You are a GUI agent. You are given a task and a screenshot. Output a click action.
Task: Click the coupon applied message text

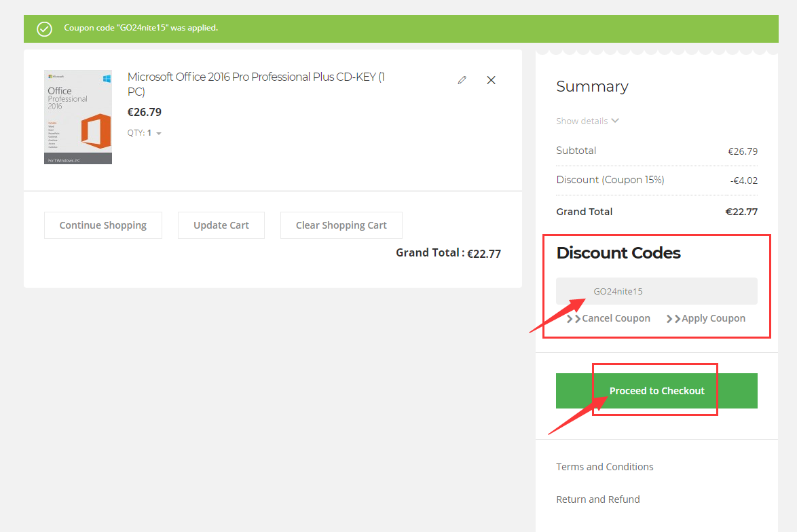click(141, 28)
